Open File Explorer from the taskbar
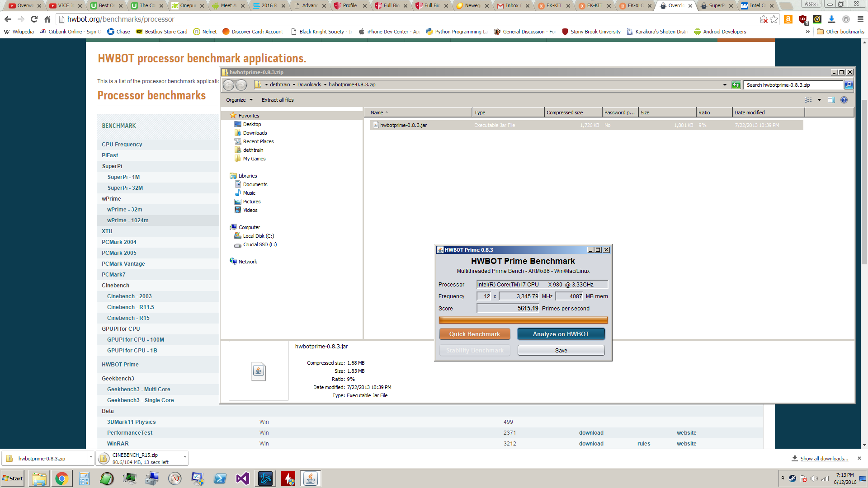The width and height of the screenshot is (868, 488). (39, 479)
